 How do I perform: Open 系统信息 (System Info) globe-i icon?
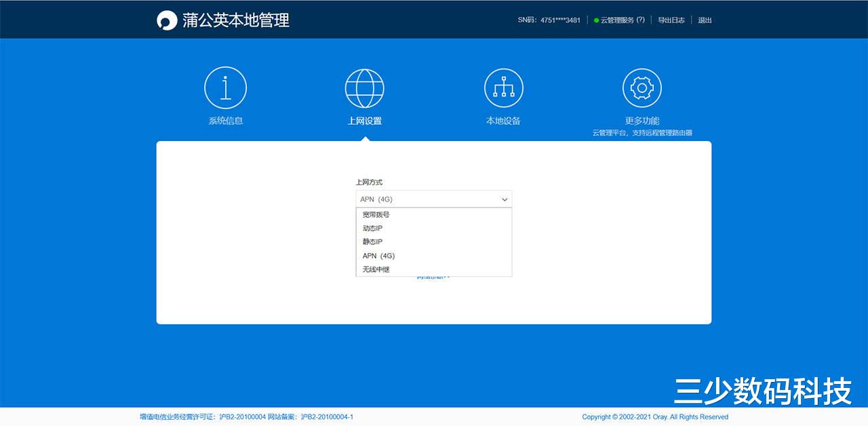tap(225, 87)
